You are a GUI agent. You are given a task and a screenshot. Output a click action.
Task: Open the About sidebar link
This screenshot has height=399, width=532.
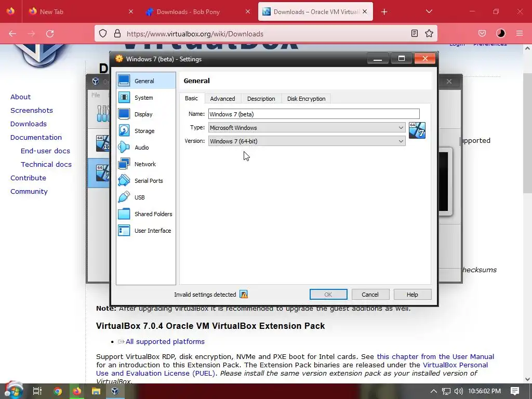[20, 97]
